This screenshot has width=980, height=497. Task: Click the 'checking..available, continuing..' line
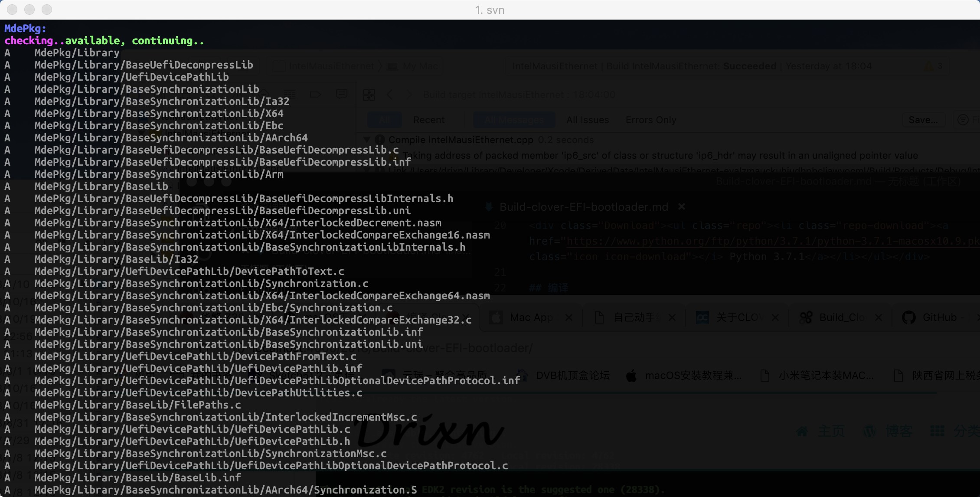click(x=104, y=41)
